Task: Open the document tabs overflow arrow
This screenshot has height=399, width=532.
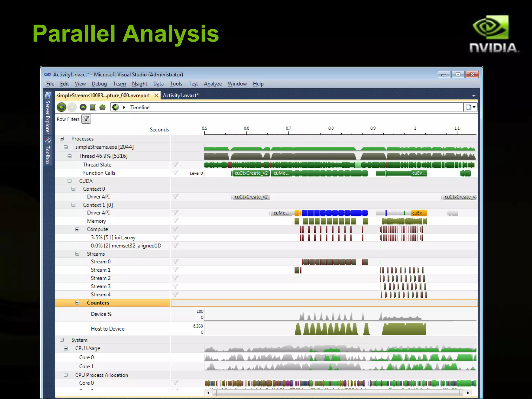Action: pos(474,96)
